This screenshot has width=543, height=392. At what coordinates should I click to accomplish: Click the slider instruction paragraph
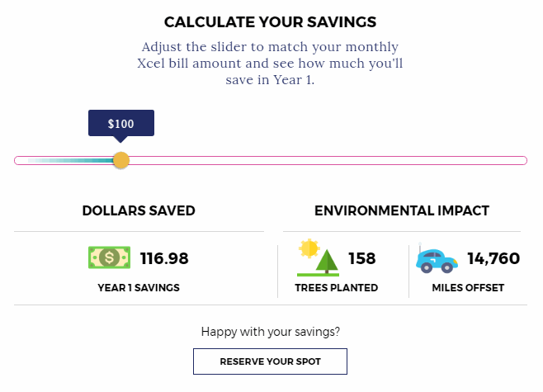[x=270, y=63]
